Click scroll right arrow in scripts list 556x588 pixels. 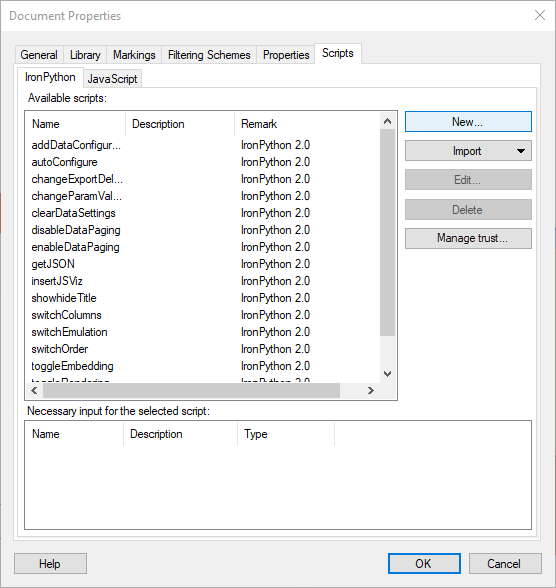click(371, 391)
